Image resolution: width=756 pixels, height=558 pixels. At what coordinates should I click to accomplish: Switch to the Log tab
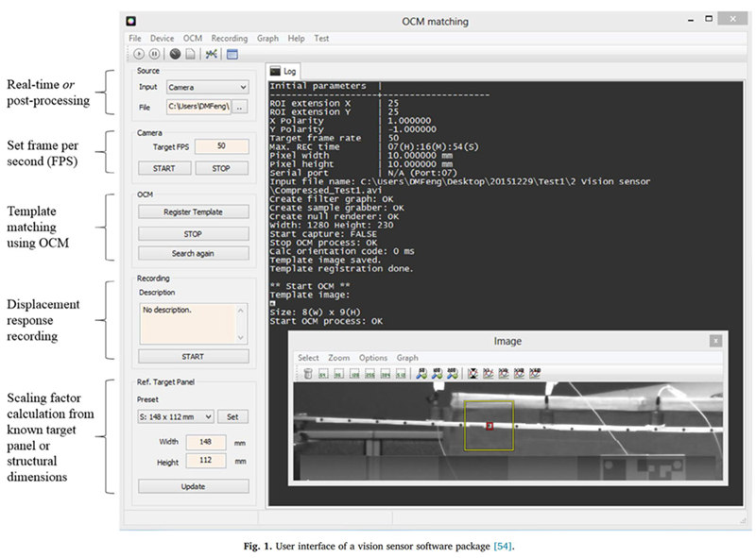[283, 72]
